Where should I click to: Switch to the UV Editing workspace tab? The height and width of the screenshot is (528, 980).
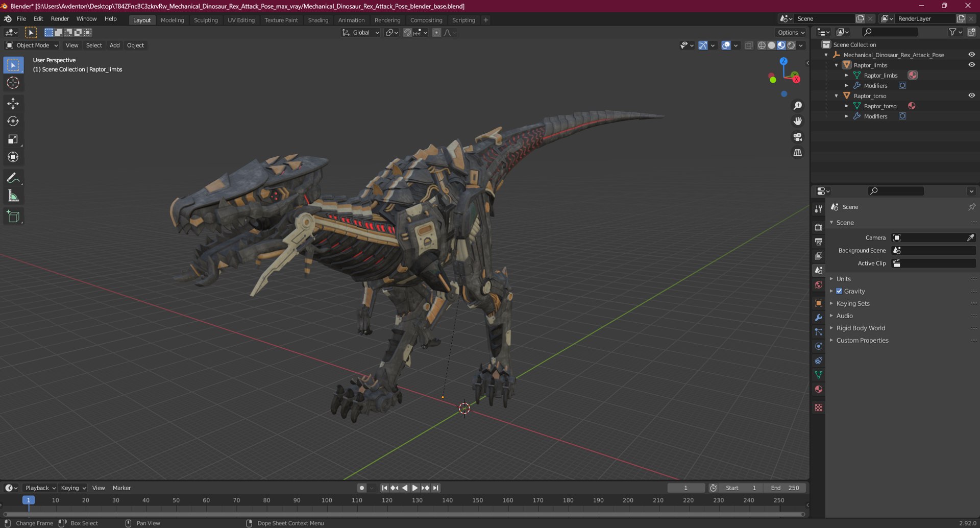click(x=241, y=20)
